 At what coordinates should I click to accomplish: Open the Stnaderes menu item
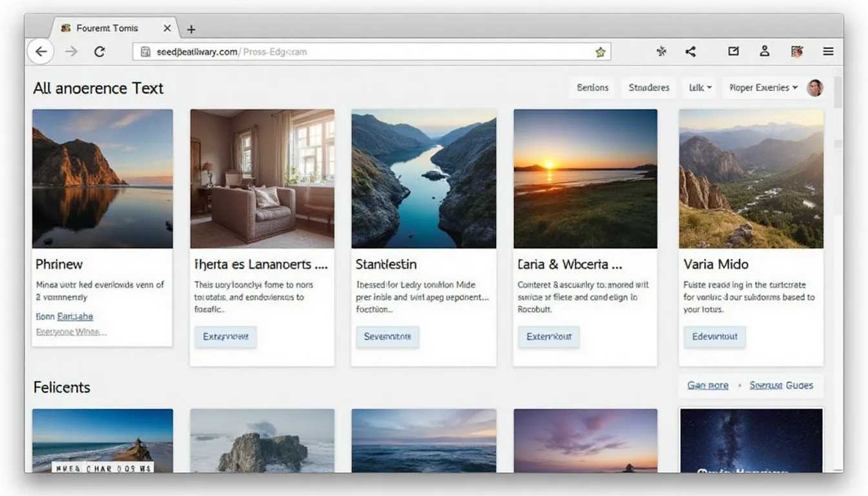(x=648, y=88)
